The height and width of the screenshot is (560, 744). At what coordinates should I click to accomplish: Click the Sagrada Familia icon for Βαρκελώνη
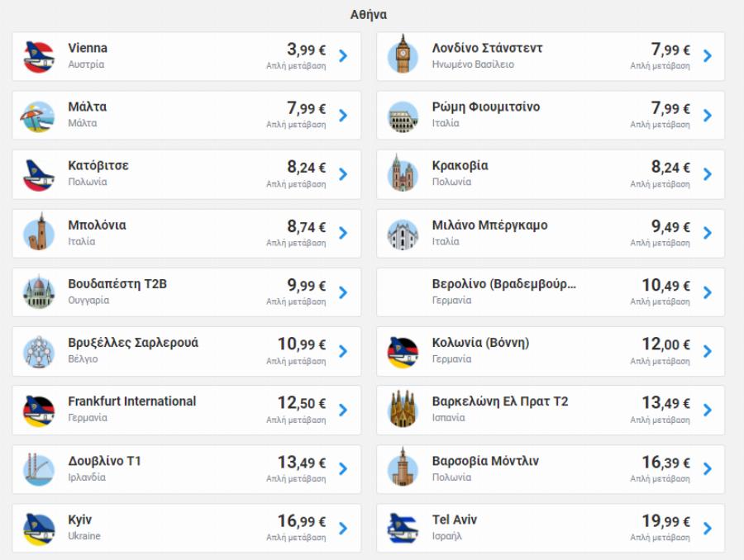coord(403,411)
